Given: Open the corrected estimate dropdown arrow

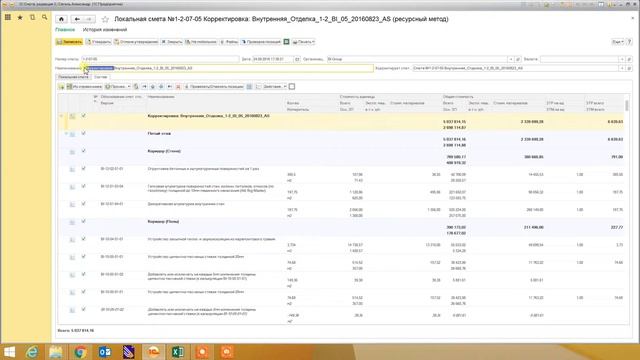Looking at the screenshot, I should [x=622, y=68].
